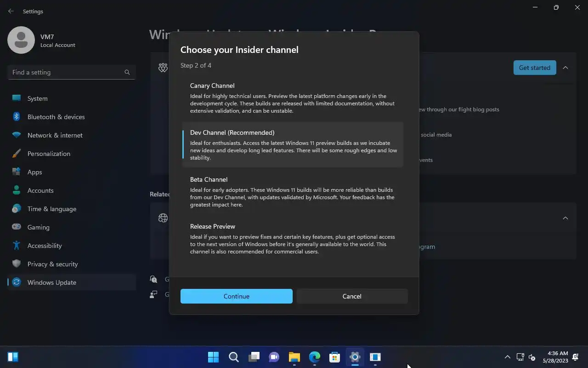Cancel the Insider channel dialog
Screen dimensions: 588x368
(x=352, y=296)
